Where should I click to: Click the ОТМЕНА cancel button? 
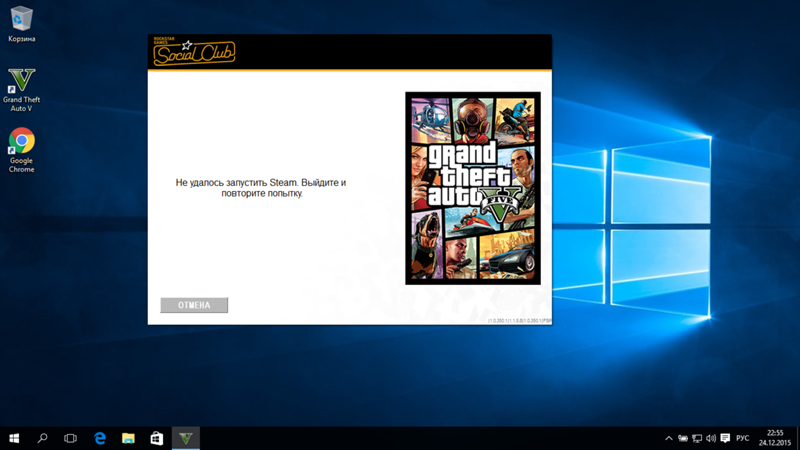tap(194, 305)
